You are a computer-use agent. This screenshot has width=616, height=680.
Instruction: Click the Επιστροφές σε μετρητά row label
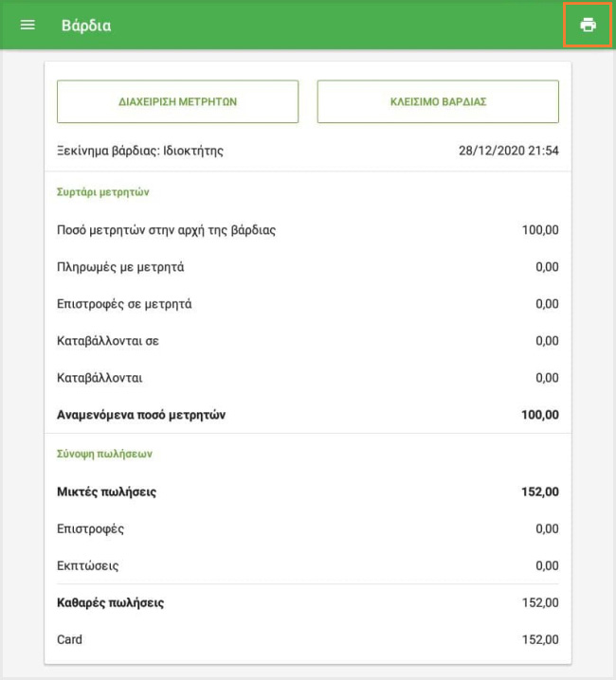[124, 304]
